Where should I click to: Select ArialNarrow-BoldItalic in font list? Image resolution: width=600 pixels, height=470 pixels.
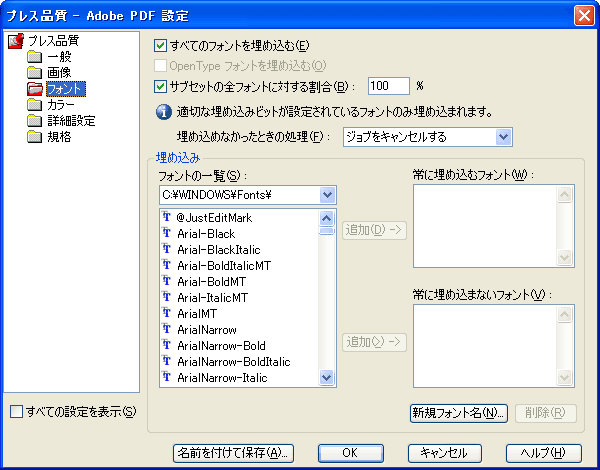pos(233,362)
